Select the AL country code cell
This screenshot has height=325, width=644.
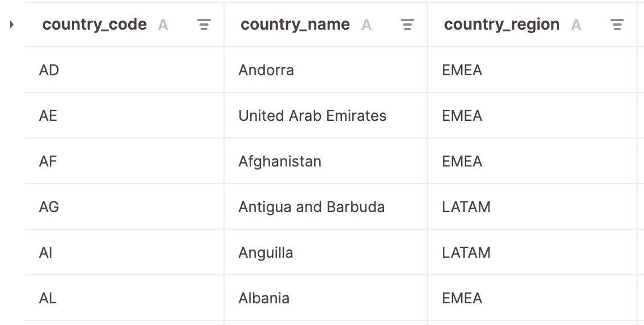click(48, 298)
